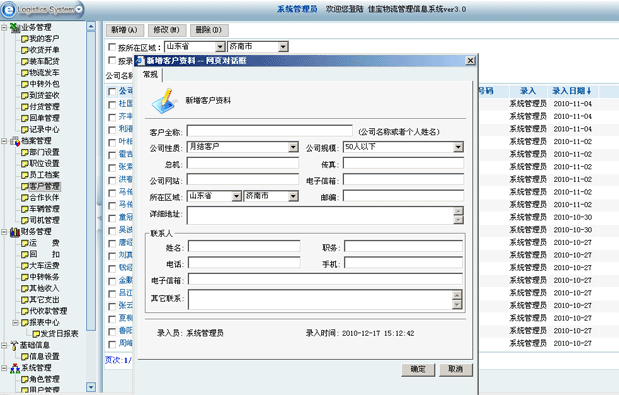Click the 删除(D) toolbar button

pos(209,30)
